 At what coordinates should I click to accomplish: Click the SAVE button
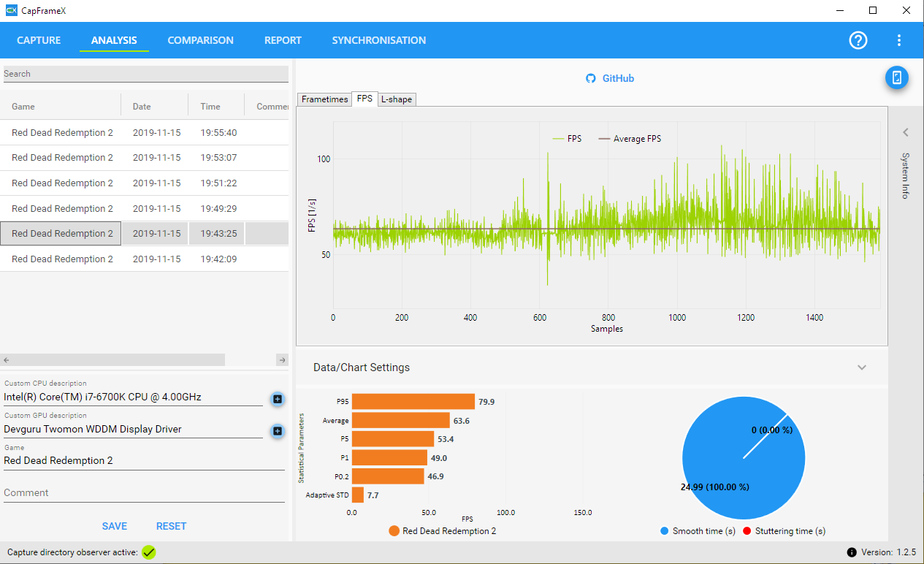point(115,526)
